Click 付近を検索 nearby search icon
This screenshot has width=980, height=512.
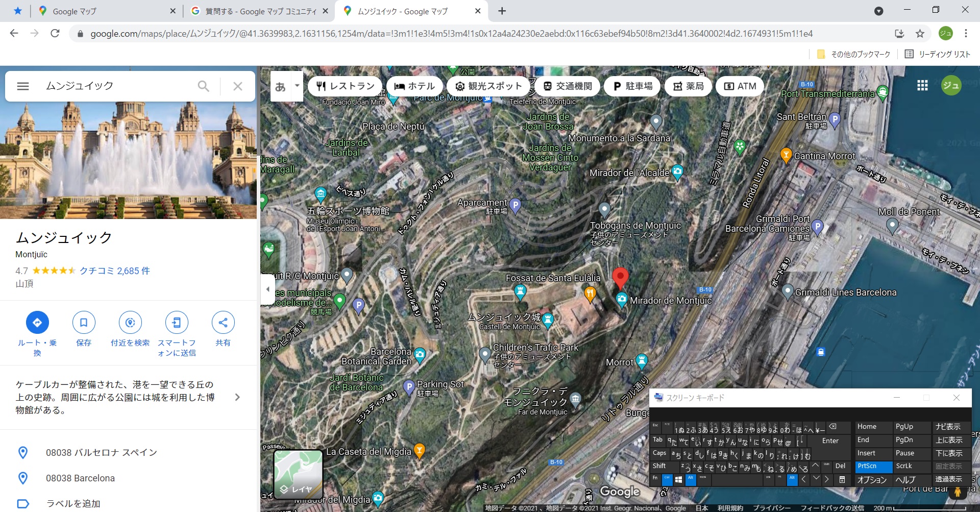(x=130, y=322)
